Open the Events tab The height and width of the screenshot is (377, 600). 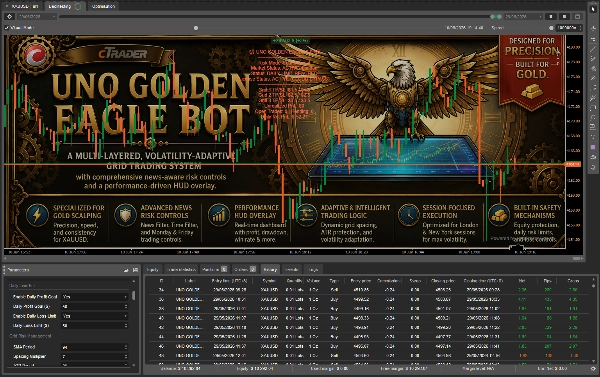click(292, 269)
